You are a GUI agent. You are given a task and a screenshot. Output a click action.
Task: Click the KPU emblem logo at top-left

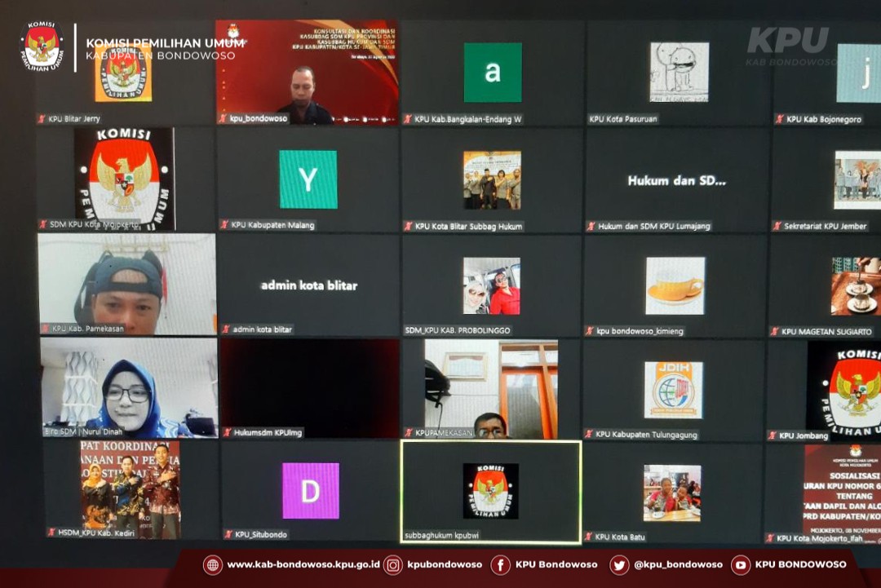click(42, 44)
